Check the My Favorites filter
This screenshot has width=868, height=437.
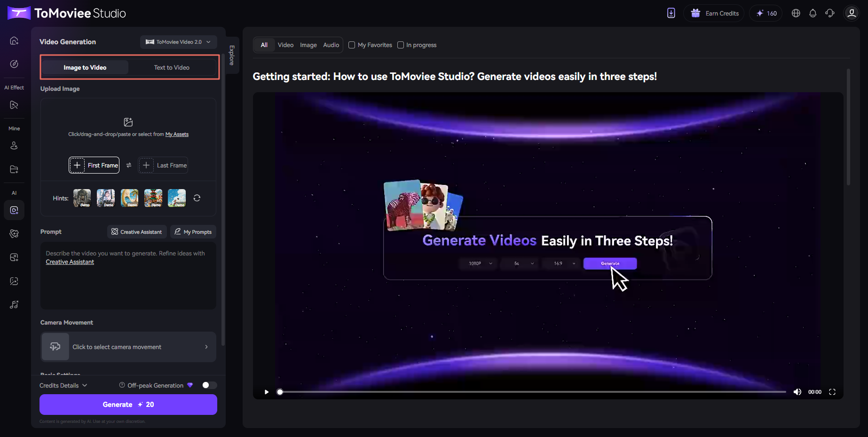pos(352,45)
